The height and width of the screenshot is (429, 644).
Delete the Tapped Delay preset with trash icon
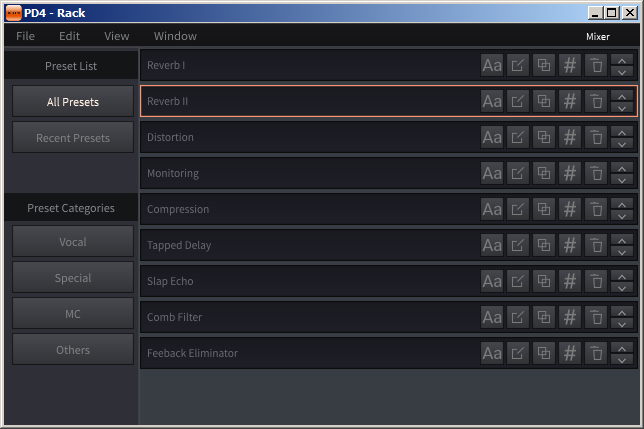tap(596, 245)
